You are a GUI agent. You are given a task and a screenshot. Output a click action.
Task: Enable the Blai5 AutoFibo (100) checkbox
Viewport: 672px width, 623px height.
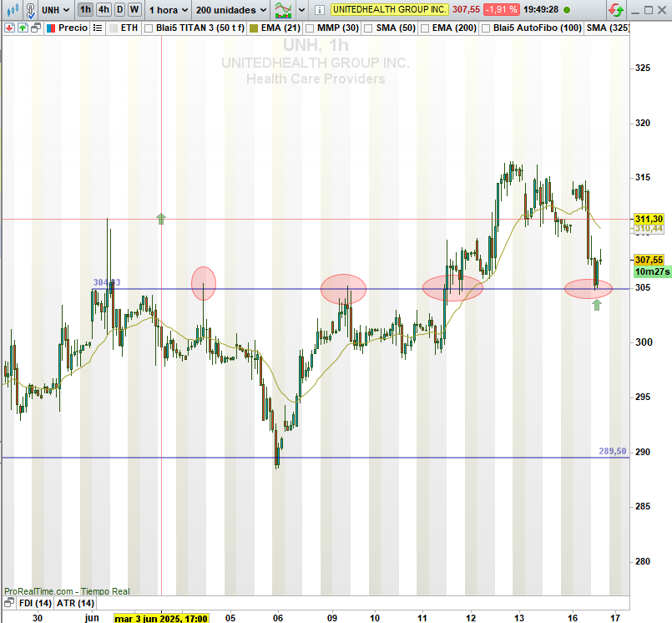tap(486, 28)
